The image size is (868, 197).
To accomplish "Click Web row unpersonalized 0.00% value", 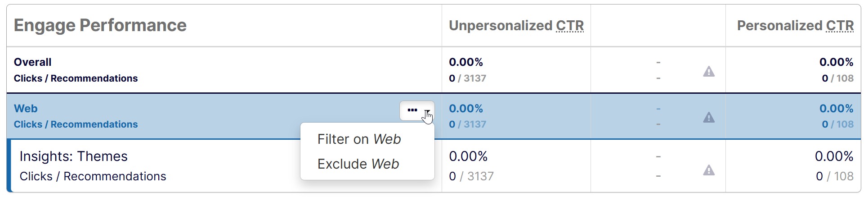I will (x=466, y=109).
